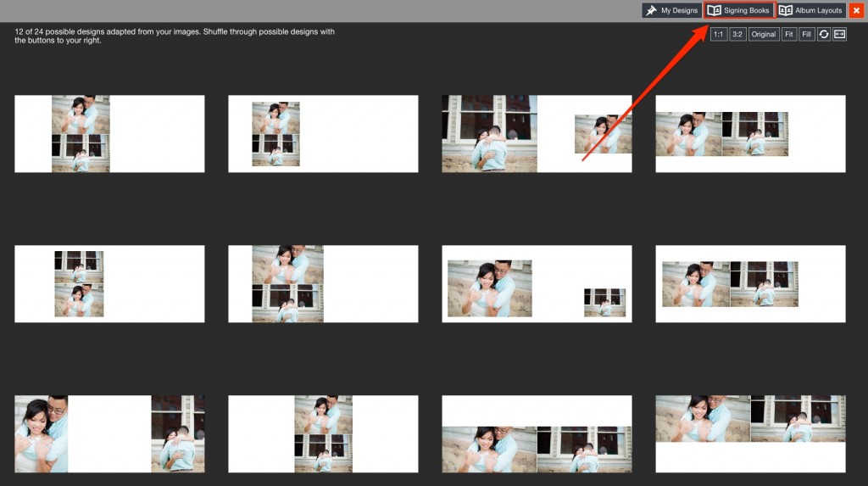Switch to Signing Books tab
This screenshot has width=868, height=486.
coord(739,10)
